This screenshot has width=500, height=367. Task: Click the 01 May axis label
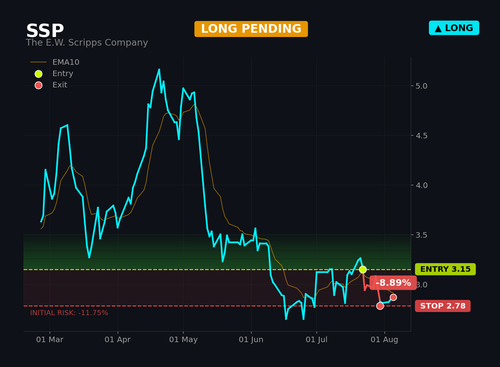(183, 340)
